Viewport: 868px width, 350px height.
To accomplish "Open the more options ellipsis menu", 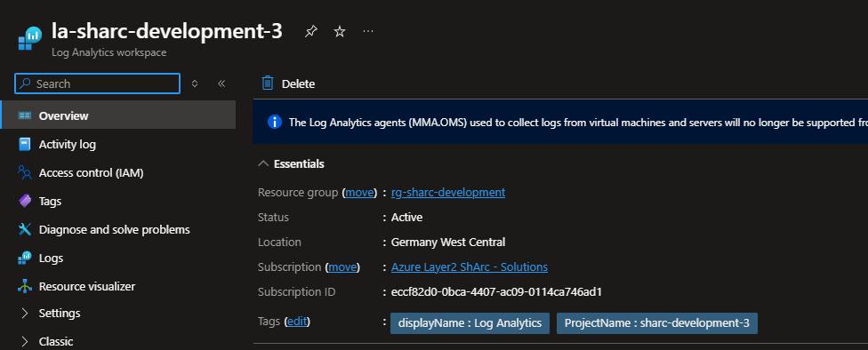I will tap(368, 31).
